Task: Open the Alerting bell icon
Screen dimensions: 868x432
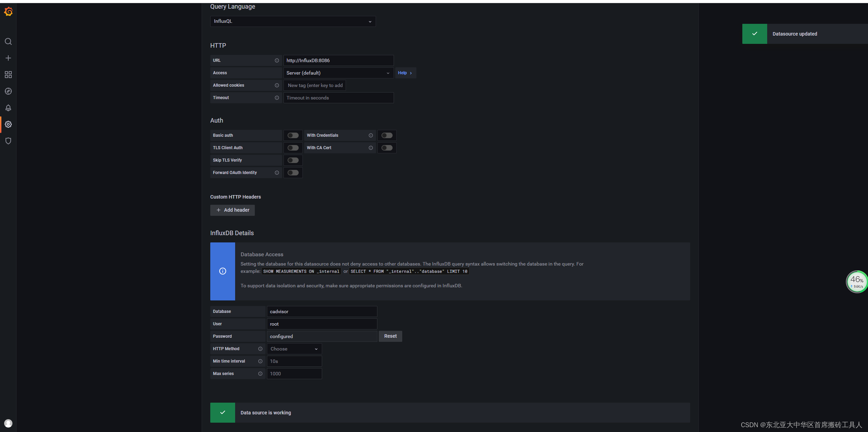Action: pos(8,108)
